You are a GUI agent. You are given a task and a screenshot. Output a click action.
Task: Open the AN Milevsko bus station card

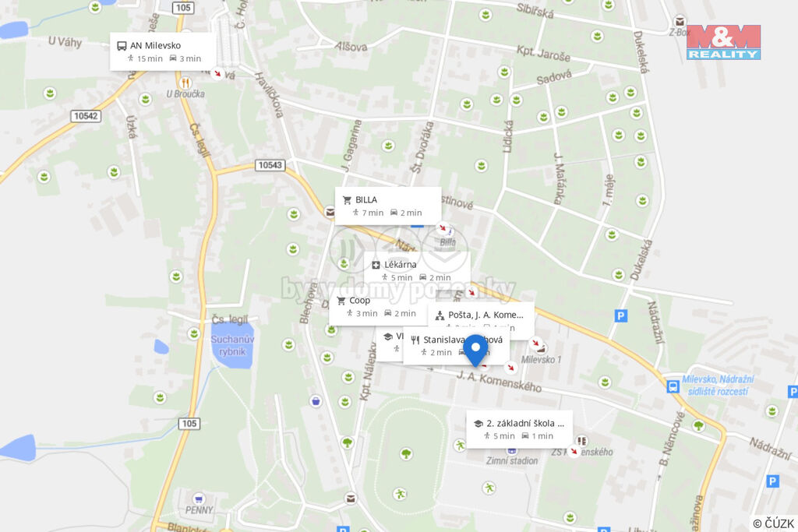163,51
